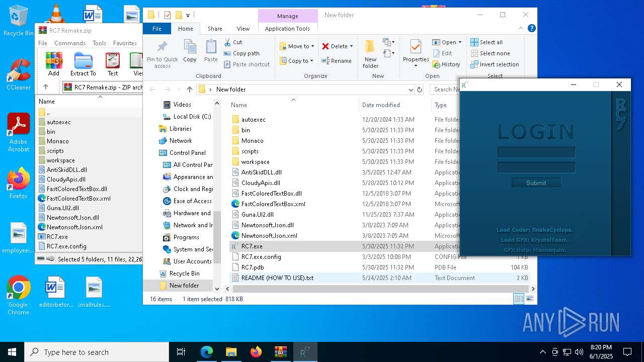Click Copy path in Clipboard group
This screenshot has width=644, height=362.
pyautogui.click(x=242, y=53)
